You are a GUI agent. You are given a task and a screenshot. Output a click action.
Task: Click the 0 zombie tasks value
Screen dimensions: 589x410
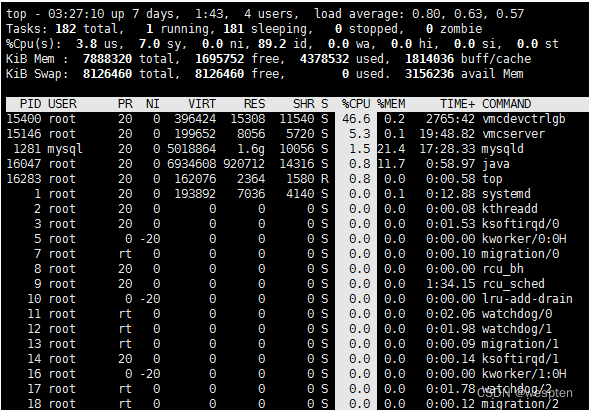430,29
